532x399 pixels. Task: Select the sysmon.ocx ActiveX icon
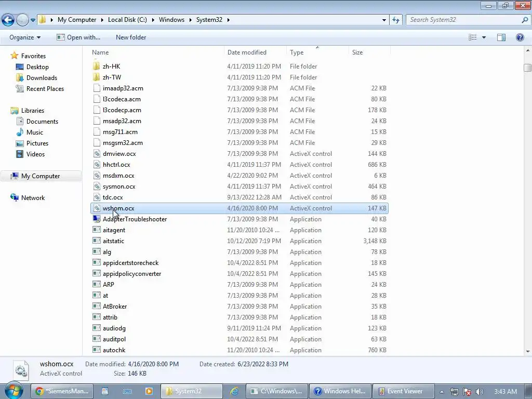(97, 187)
